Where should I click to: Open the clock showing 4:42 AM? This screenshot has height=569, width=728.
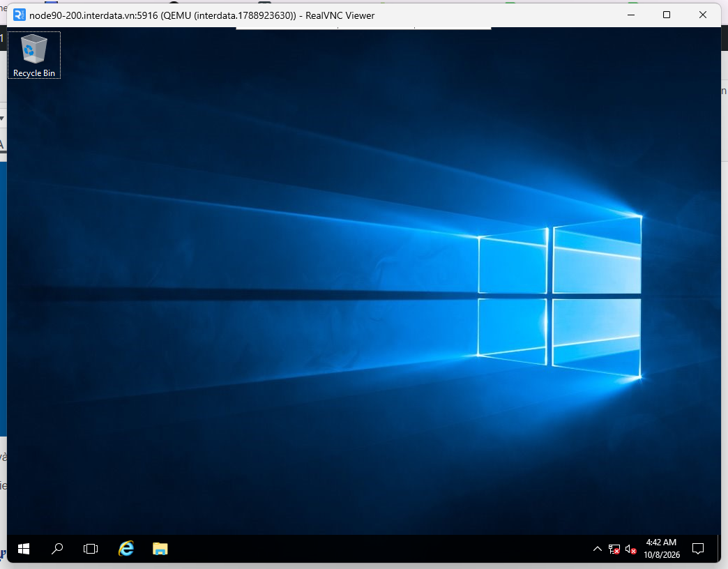click(662, 549)
